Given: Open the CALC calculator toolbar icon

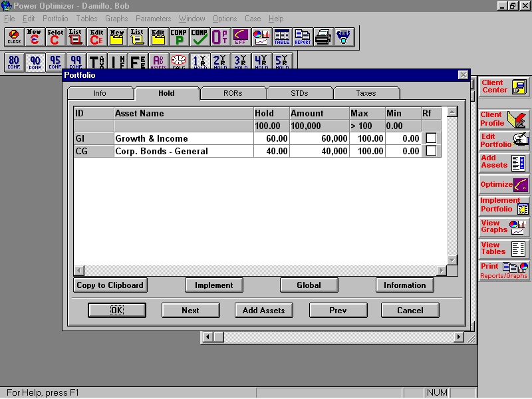Looking at the screenshot, I should pyautogui.click(x=178, y=61).
